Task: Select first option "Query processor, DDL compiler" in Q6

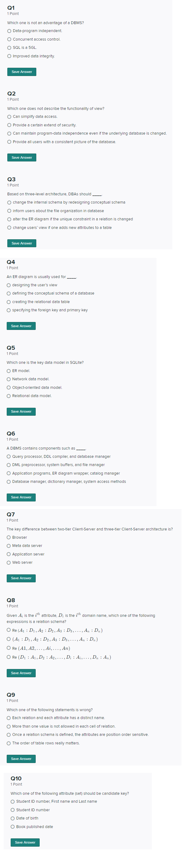Action: [x=9, y=456]
